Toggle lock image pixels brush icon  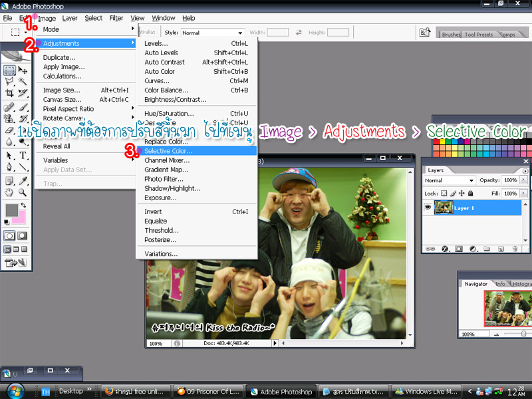[x=453, y=194]
